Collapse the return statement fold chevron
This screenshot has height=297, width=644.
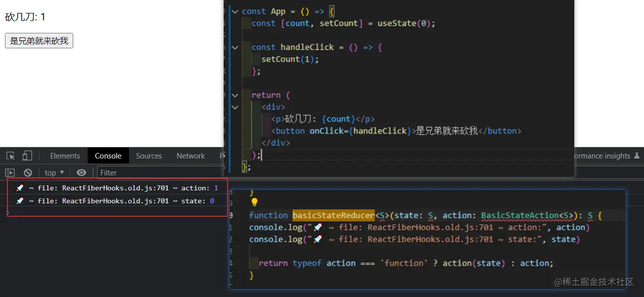[235, 95]
